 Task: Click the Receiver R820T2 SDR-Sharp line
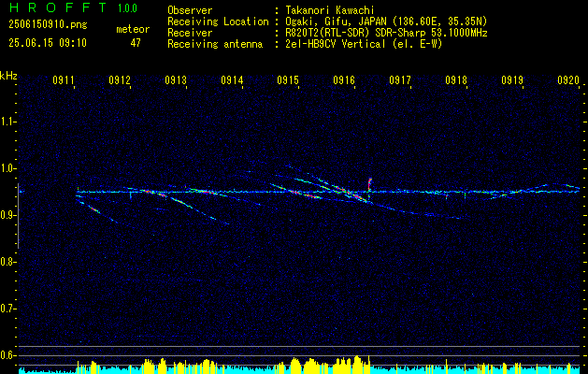tap(386, 33)
